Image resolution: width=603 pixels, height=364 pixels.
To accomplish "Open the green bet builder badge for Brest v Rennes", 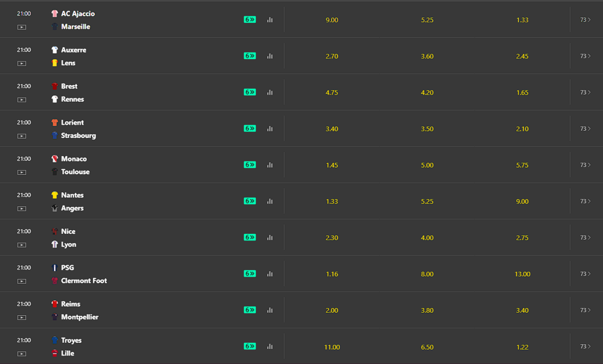I will (x=250, y=92).
